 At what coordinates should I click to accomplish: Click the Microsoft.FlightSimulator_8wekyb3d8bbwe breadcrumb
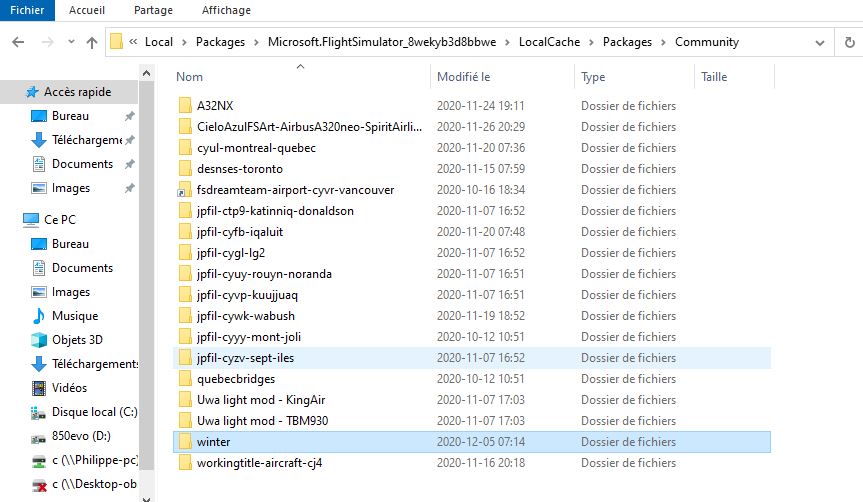tap(381, 42)
